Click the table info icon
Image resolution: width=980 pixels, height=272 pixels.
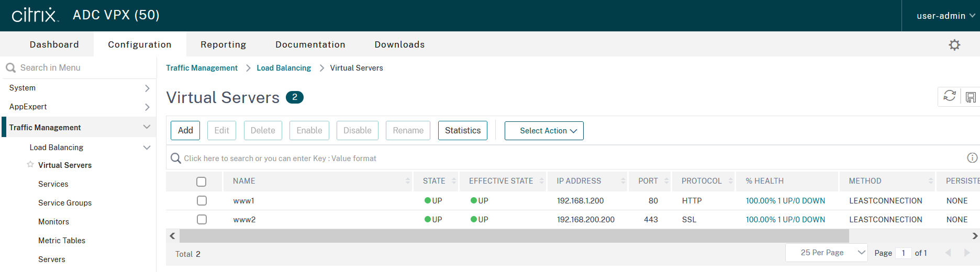click(x=972, y=158)
